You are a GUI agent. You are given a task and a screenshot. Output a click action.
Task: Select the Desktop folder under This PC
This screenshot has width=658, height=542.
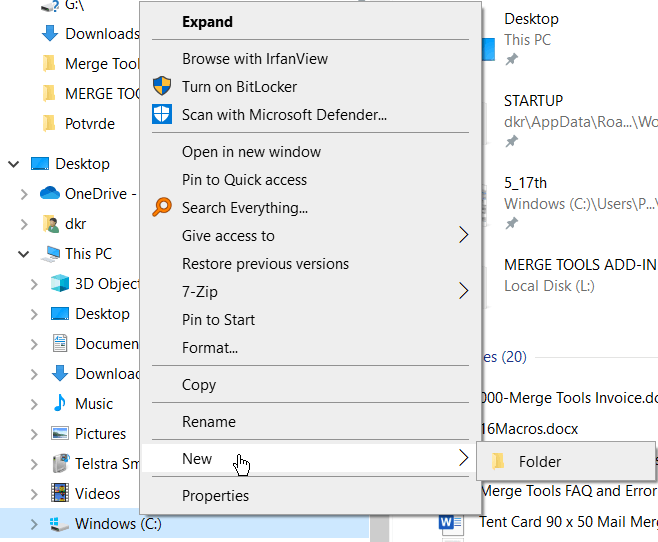click(102, 313)
